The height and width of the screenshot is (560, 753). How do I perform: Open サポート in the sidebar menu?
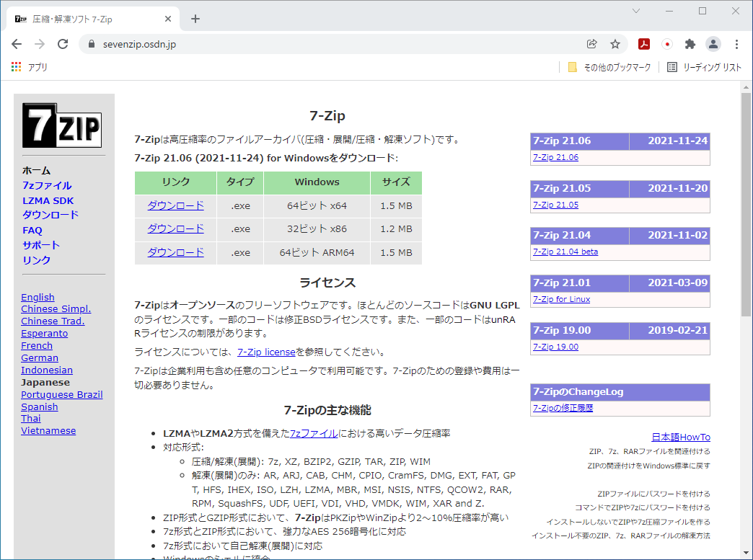[41, 245]
